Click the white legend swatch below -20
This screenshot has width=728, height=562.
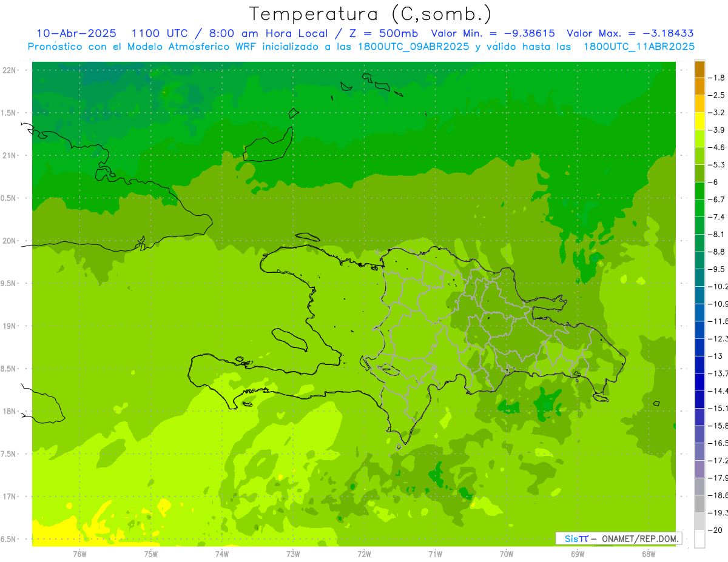700,538
